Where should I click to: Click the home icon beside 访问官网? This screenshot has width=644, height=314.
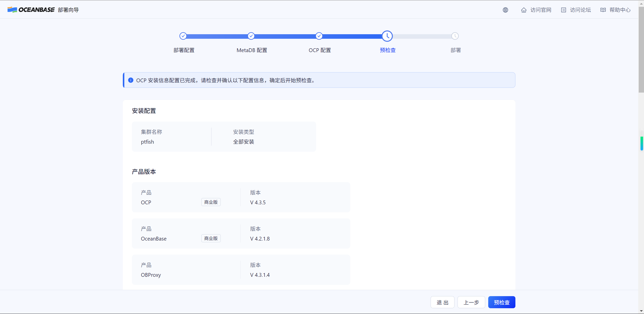pos(524,10)
